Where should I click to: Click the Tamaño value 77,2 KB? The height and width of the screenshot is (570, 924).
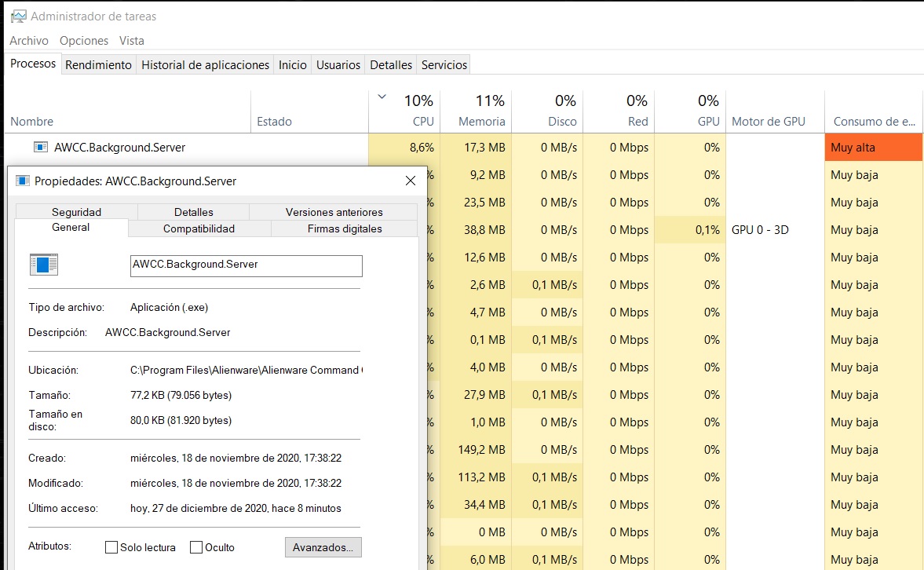coord(181,396)
